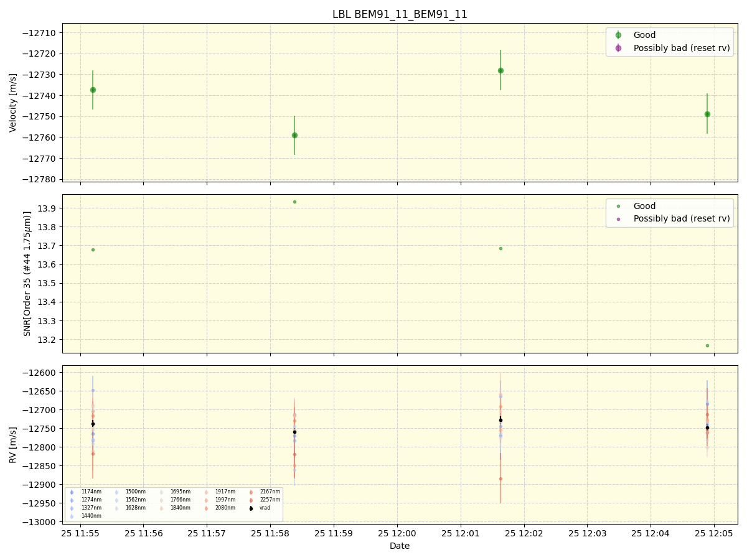Click the 1327nm legend marker
Viewport: 747px width, 560px height.
(x=72, y=508)
